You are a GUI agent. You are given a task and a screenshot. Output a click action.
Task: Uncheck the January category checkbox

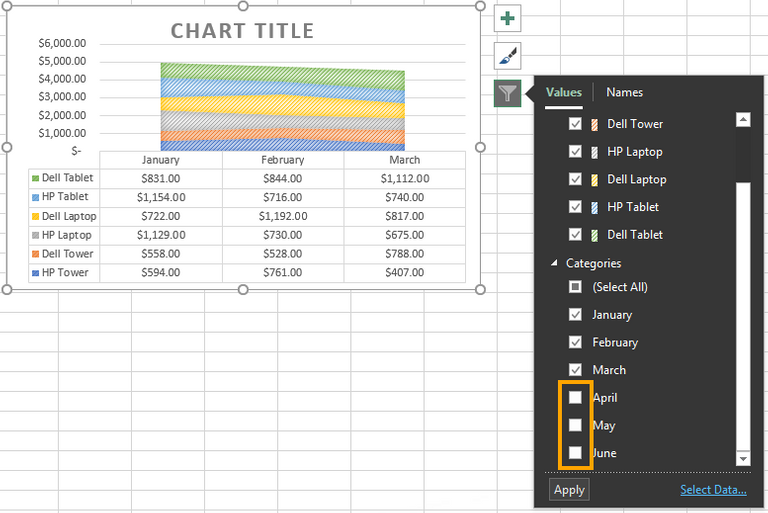575,315
